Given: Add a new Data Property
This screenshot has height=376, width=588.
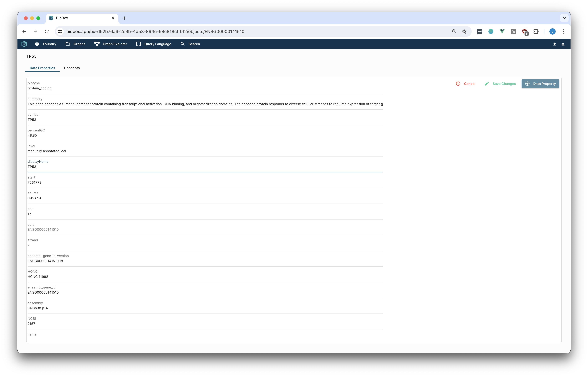Looking at the screenshot, I should [x=540, y=84].
